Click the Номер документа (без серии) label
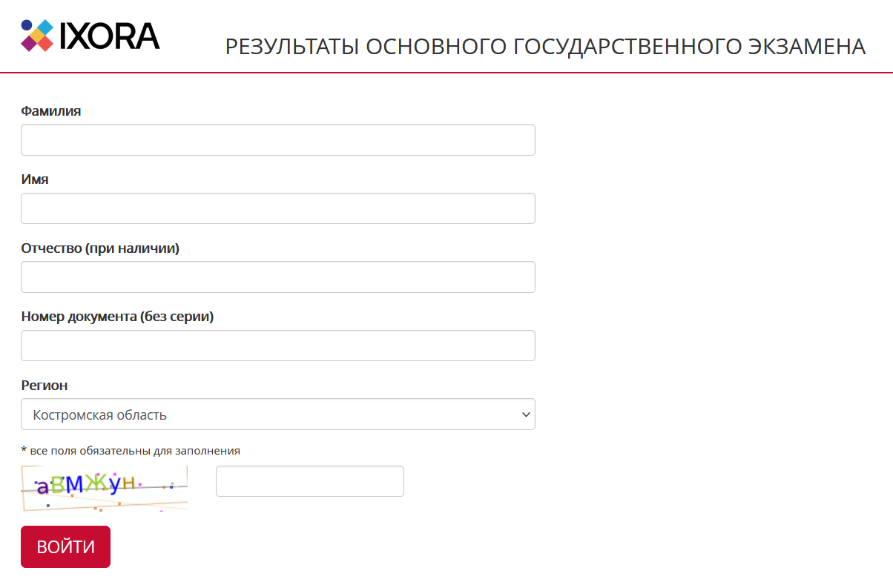893x588 pixels. click(x=117, y=317)
